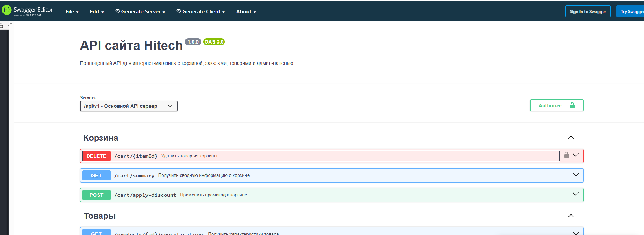644x235 pixels.
Task: Click the POST method badge
Action: pyautogui.click(x=96, y=195)
